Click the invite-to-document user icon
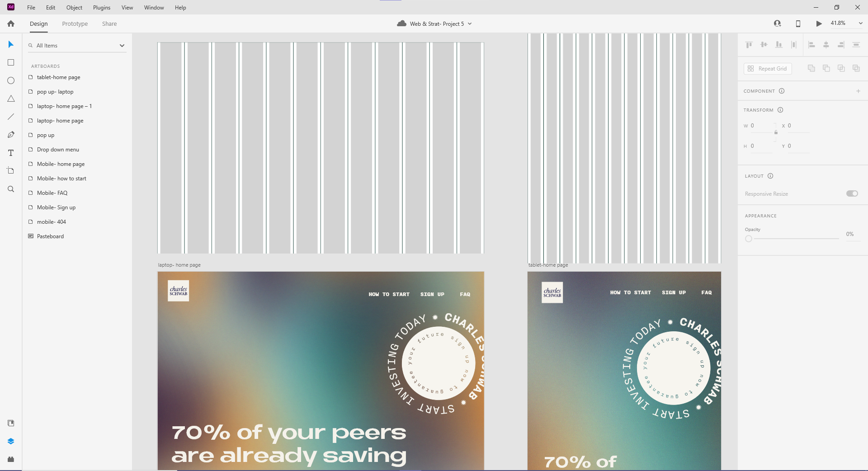This screenshot has width=868, height=471. pyautogui.click(x=777, y=24)
